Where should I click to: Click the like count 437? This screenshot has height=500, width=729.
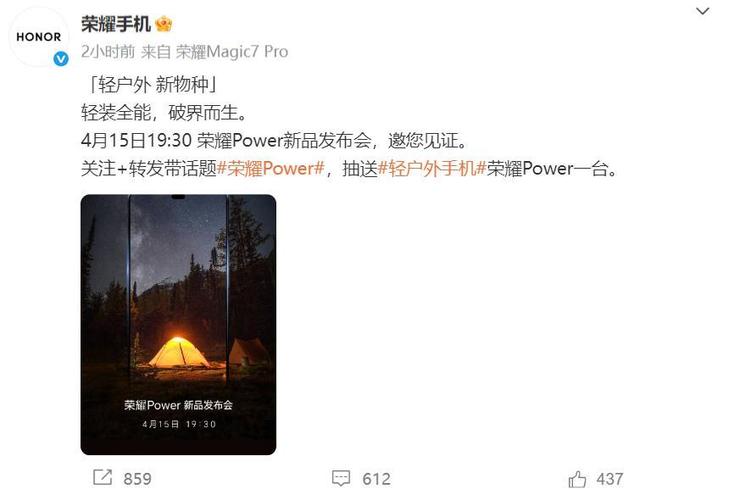click(610, 479)
